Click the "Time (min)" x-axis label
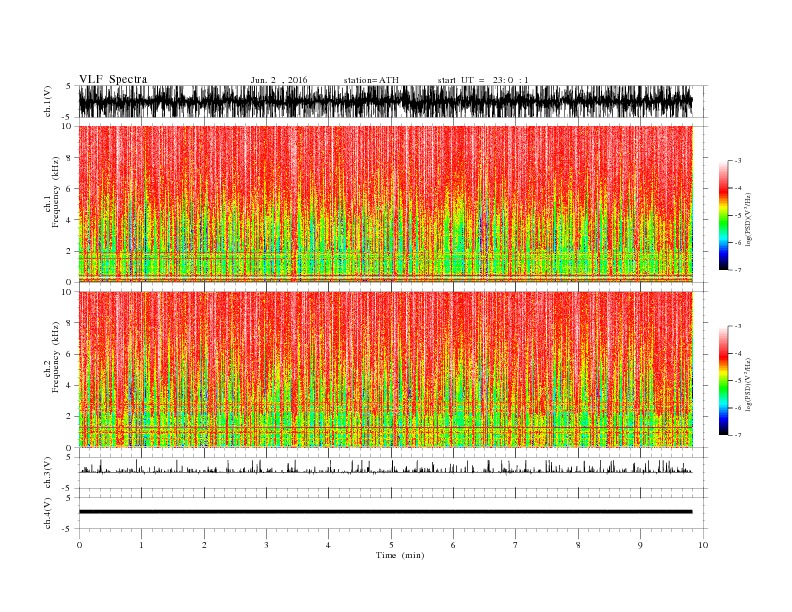Image resolution: width=792 pixels, height=612 pixels. 400,555
